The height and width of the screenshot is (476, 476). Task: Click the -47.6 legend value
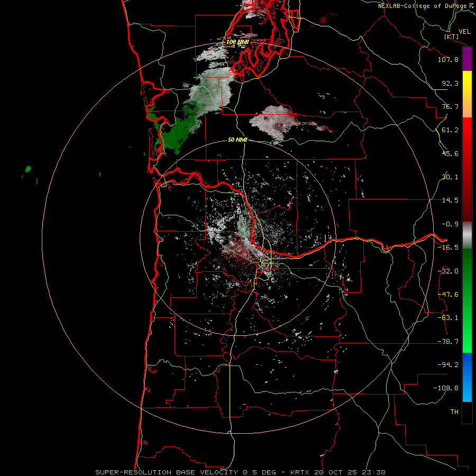tap(448, 295)
